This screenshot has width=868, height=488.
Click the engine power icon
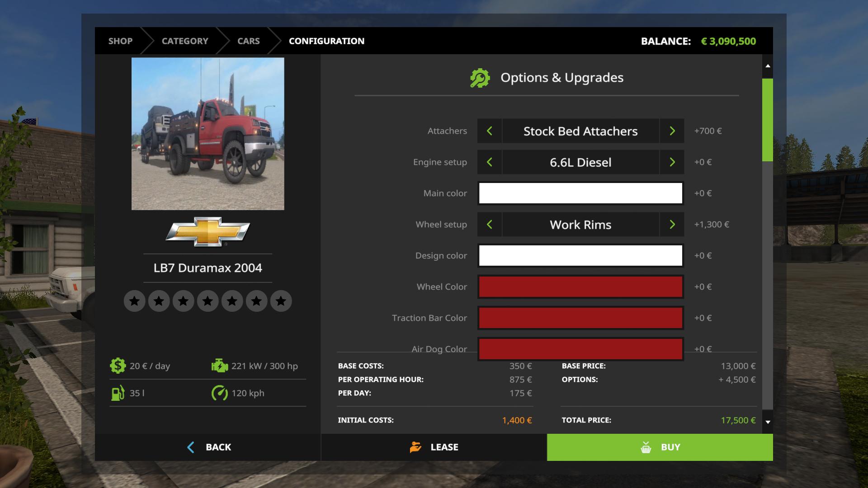tap(220, 366)
